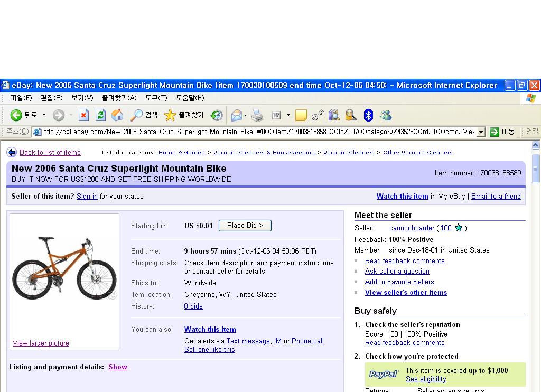Click the Links toolbar label
This screenshot has width=541, height=392.
[x=531, y=132]
